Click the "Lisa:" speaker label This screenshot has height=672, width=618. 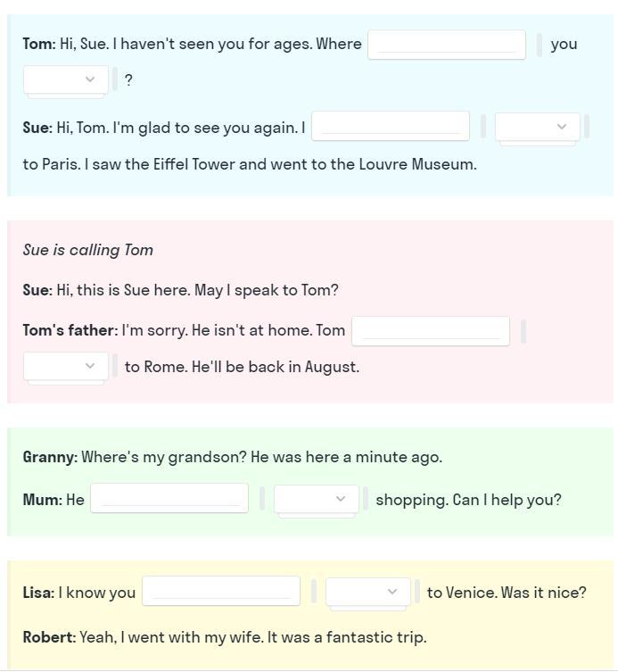pos(38,593)
